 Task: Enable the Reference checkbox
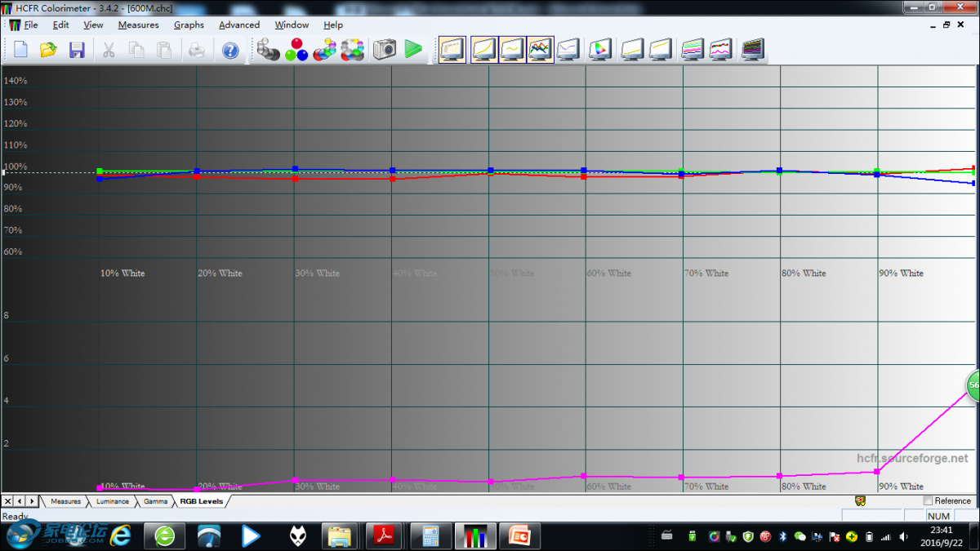click(x=928, y=500)
